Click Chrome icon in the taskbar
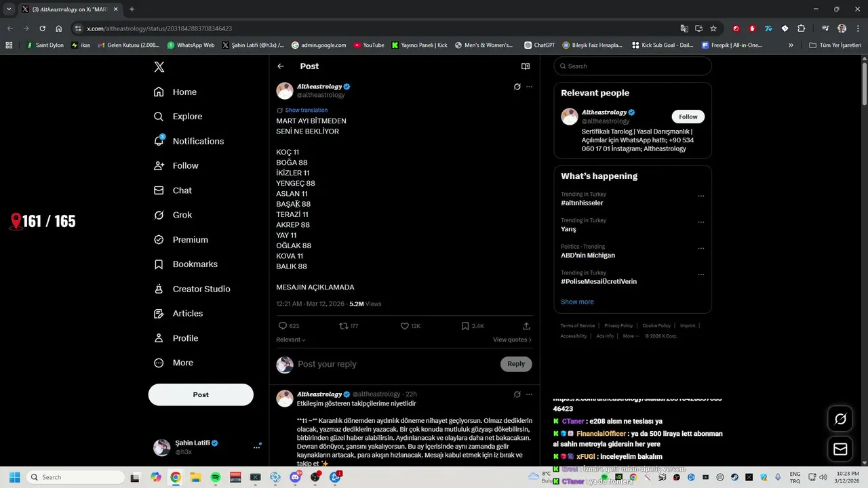This screenshot has width=868, height=488. pos(176,477)
